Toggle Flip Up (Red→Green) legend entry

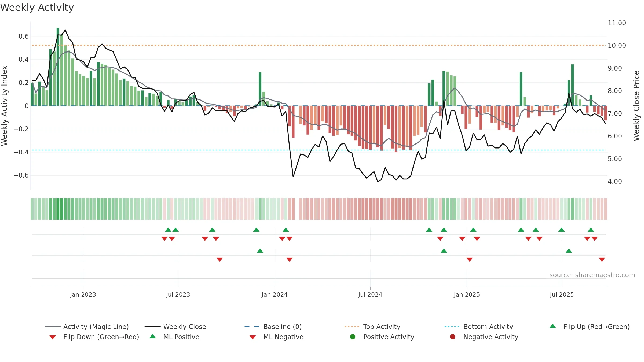(590, 327)
